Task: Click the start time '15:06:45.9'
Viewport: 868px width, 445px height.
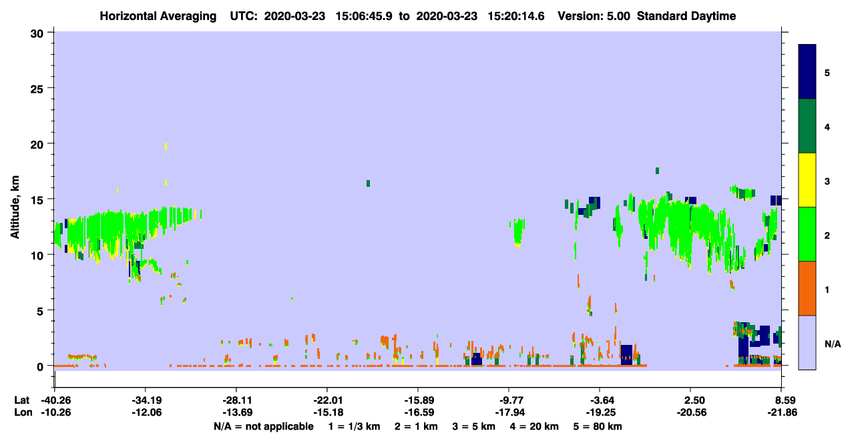Action: tap(365, 16)
